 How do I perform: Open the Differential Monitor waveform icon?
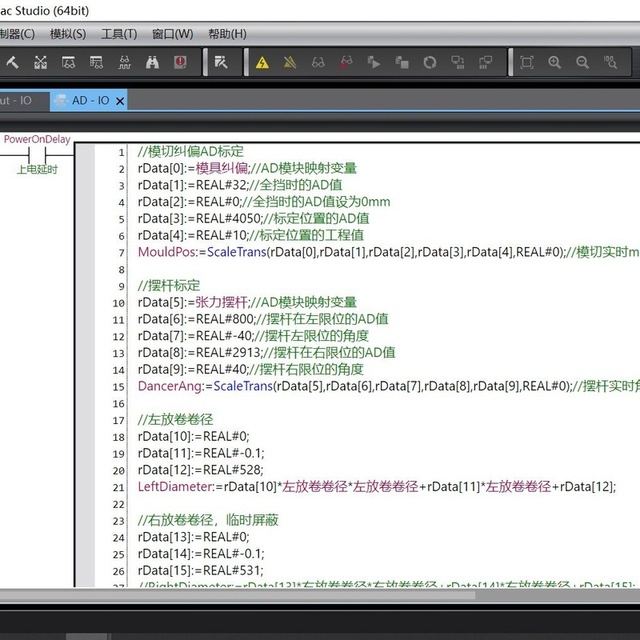(124, 62)
